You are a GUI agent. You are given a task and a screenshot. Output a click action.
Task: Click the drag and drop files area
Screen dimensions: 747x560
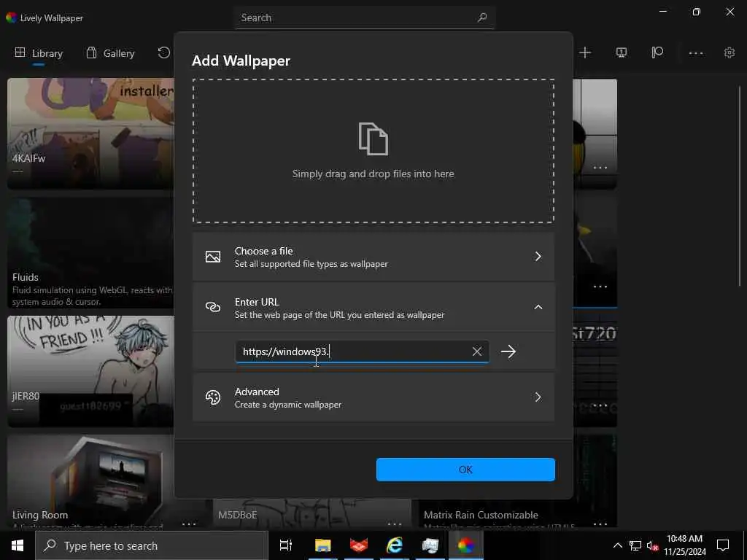pos(373,151)
